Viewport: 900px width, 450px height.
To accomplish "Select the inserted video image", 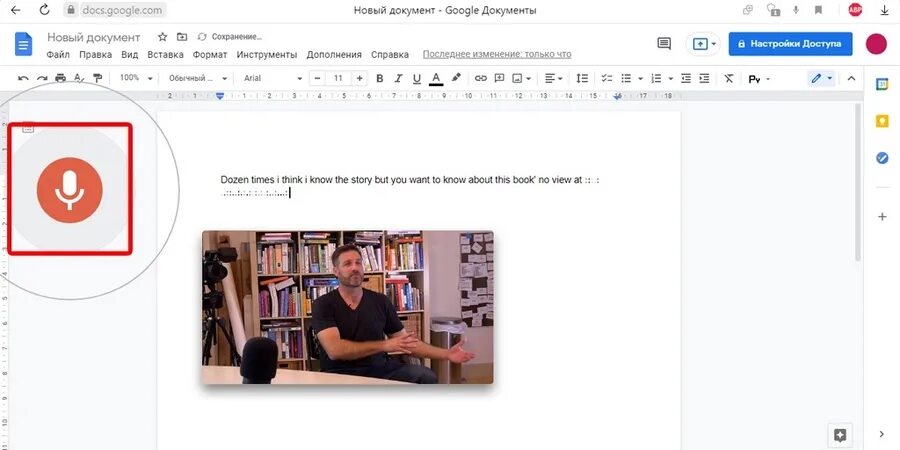I will (x=347, y=307).
